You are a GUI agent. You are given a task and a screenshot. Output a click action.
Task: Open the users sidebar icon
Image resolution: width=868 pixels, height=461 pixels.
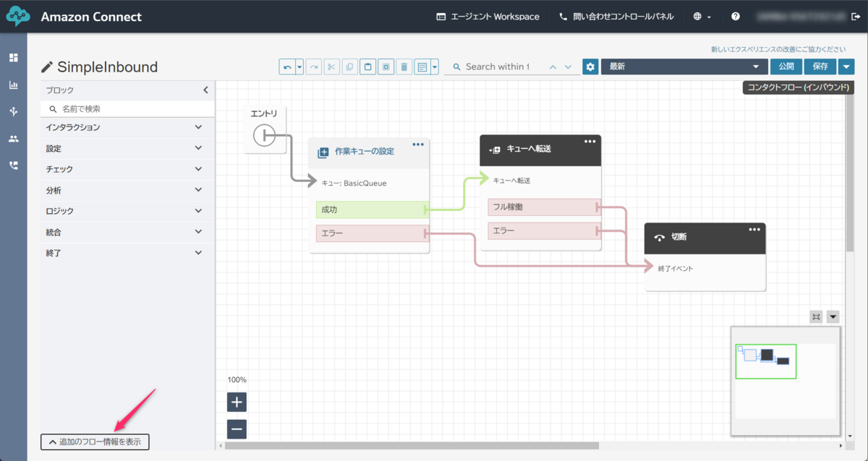coord(14,138)
